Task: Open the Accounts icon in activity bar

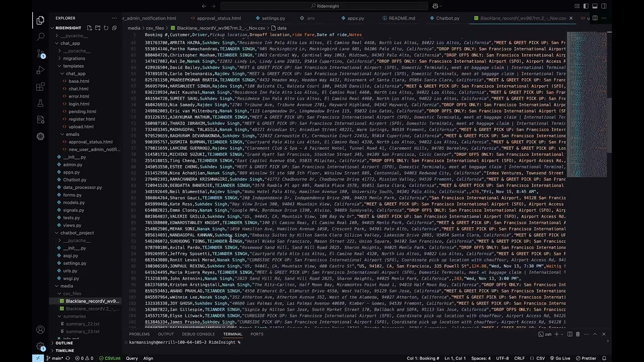Action: point(40,330)
